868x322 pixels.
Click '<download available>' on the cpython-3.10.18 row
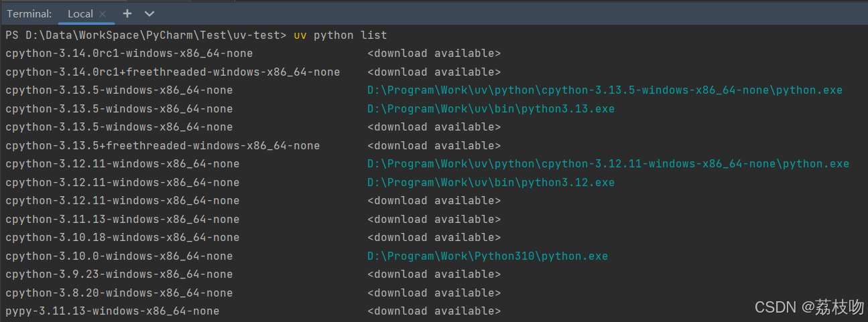[434, 238]
